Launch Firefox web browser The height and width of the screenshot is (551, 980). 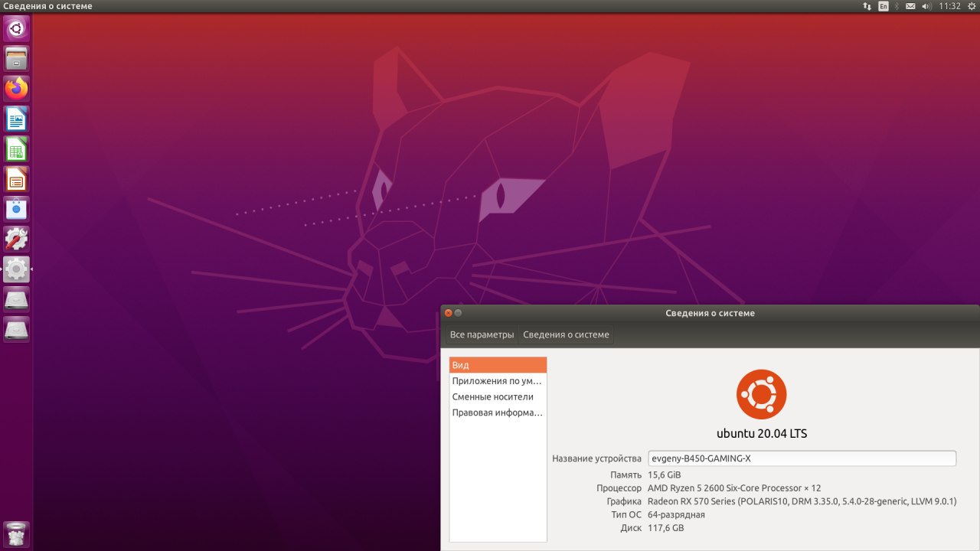tap(16, 88)
